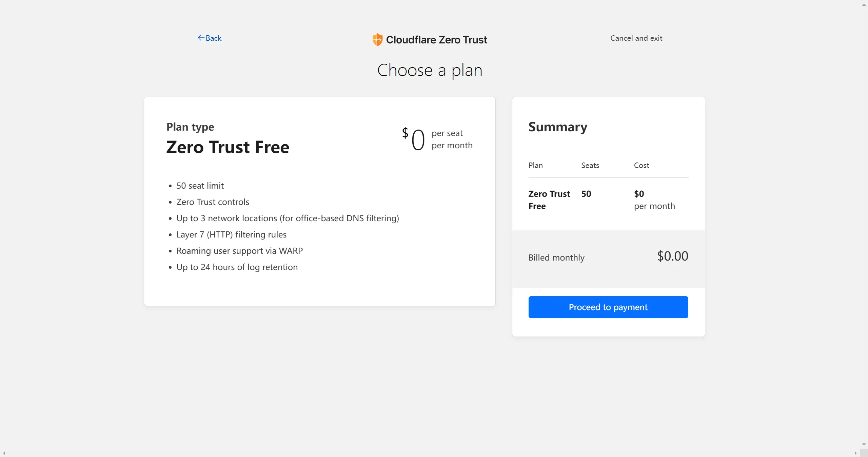Viewport: 868px width, 457px height.
Task: Click Roaming user support via WARP item
Action: tap(239, 251)
